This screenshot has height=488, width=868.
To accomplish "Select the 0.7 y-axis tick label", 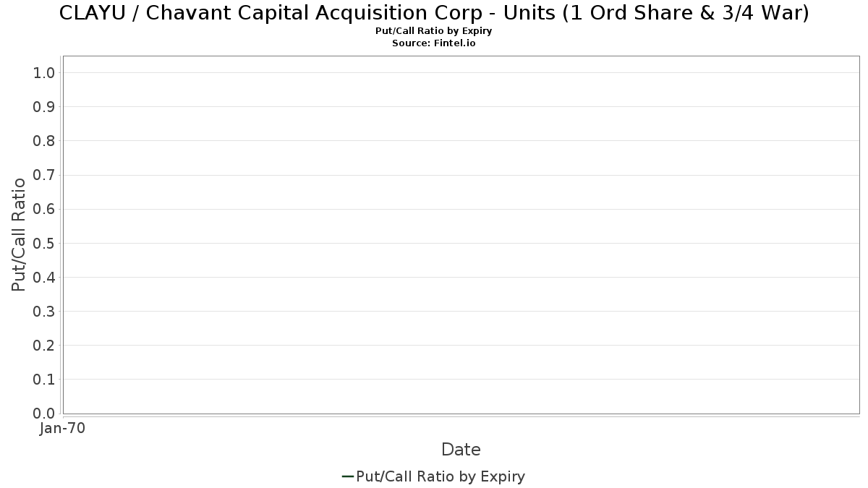I will (44, 175).
